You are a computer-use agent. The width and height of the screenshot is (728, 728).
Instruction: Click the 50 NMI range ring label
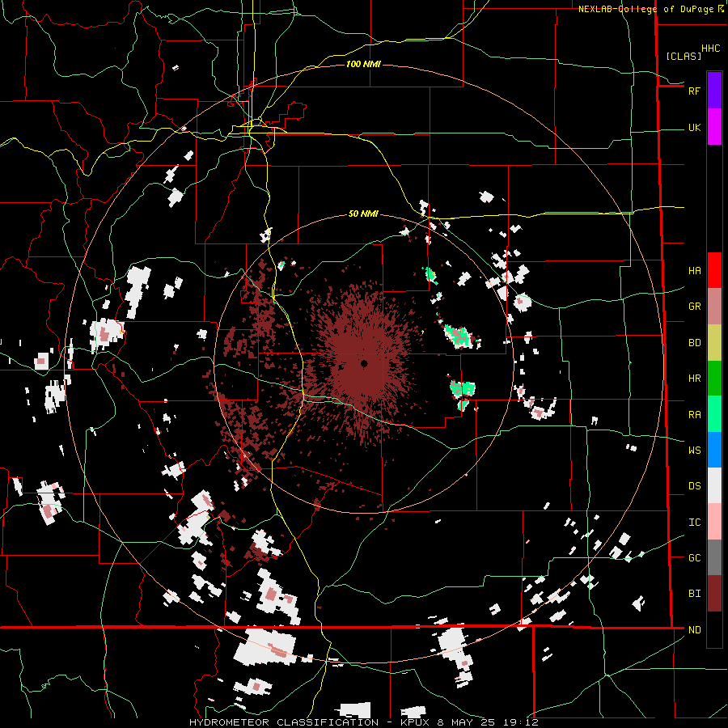point(363,214)
